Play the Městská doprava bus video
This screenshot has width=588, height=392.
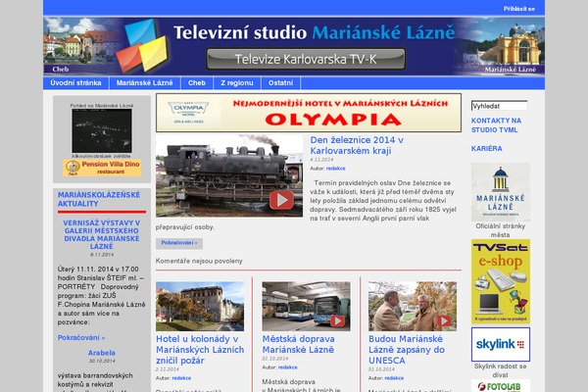[x=337, y=320]
